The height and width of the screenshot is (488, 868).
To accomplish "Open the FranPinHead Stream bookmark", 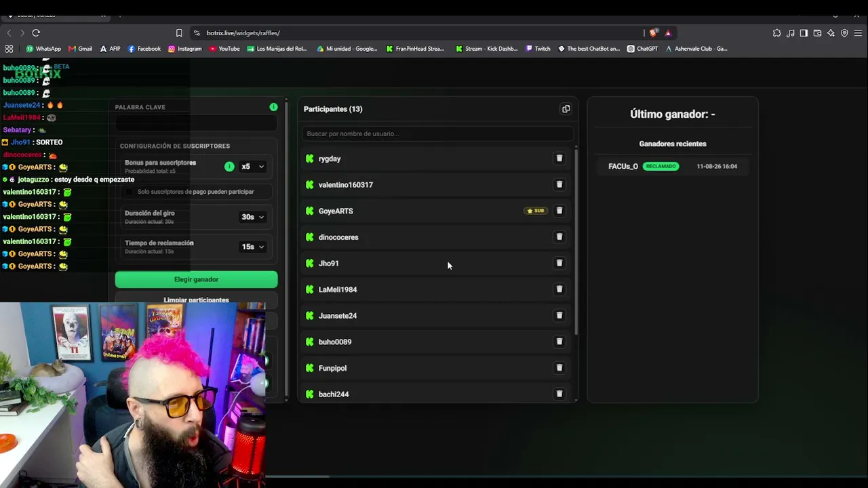I will point(415,49).
